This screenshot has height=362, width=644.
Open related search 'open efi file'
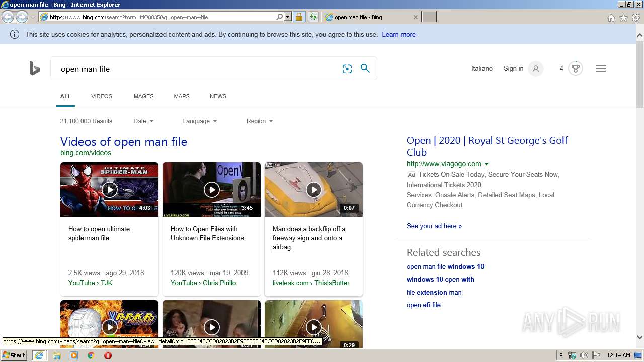(x=423, y=305)
